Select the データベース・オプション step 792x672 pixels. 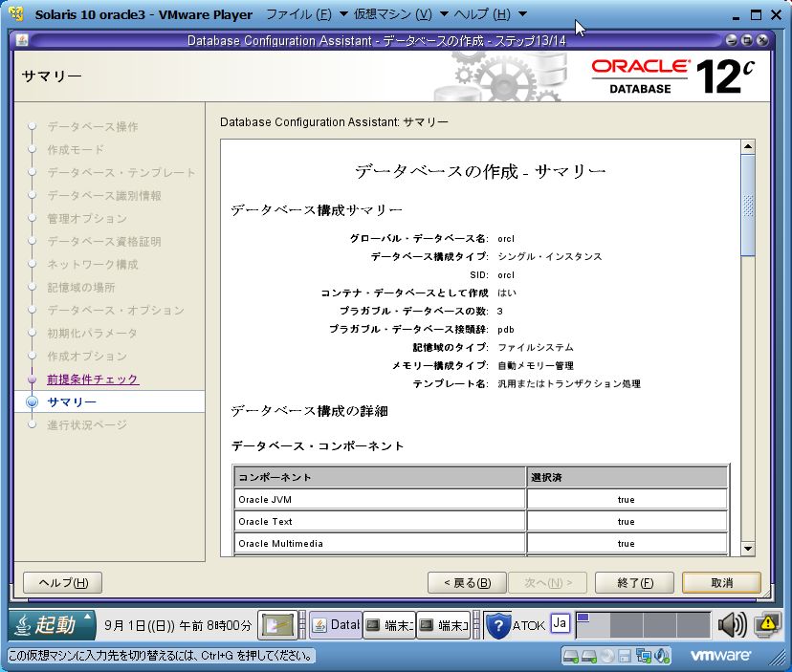[x=116, y=310]
